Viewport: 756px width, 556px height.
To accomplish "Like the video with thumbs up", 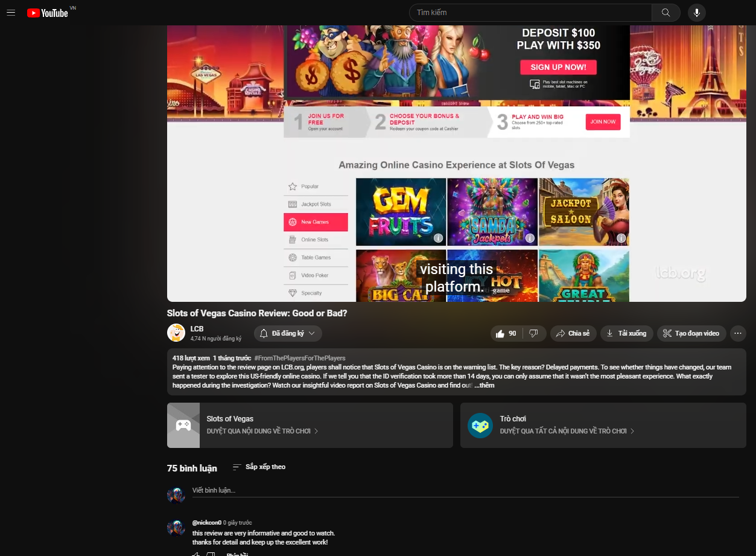I will [x=506, y=333].
